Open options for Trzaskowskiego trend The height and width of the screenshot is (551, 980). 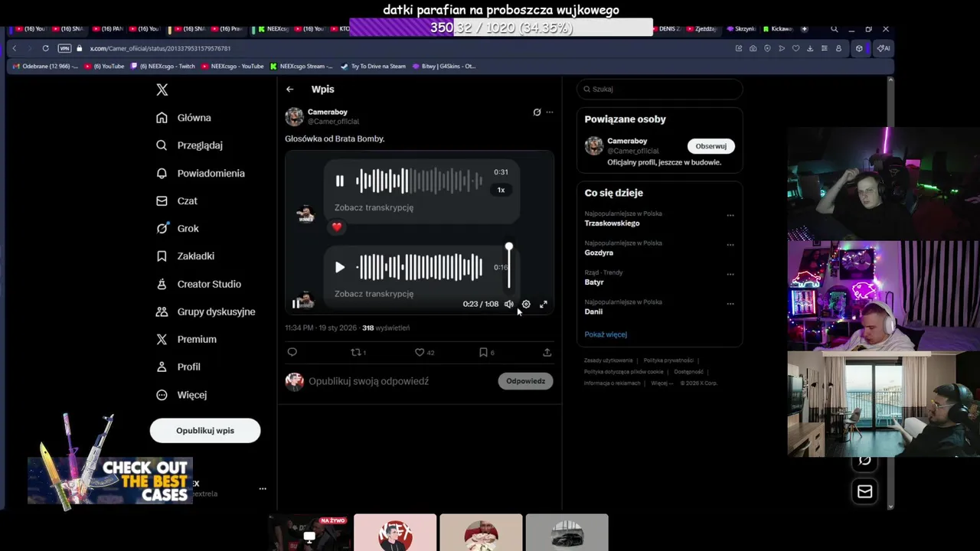[x=730, y=215]
